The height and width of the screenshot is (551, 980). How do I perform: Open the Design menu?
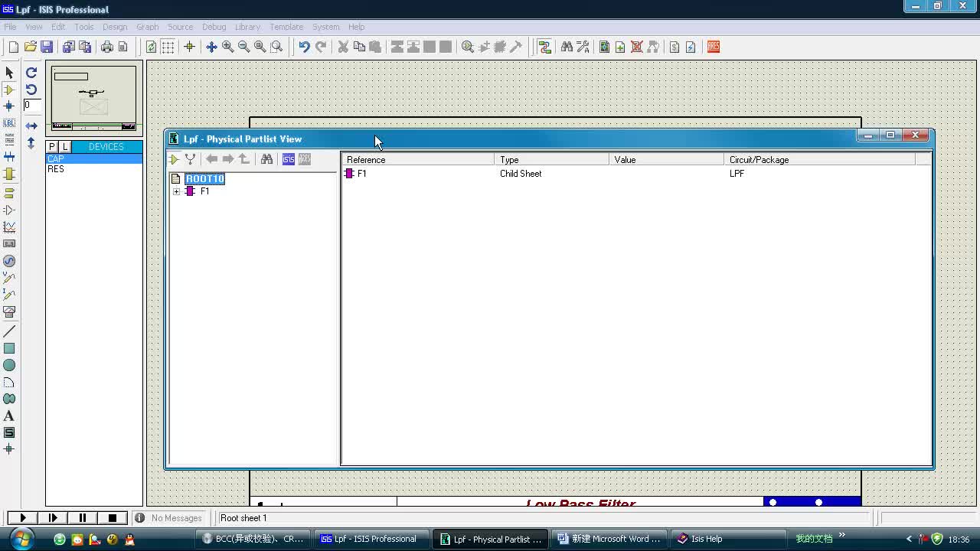click(x=115, y=27)
